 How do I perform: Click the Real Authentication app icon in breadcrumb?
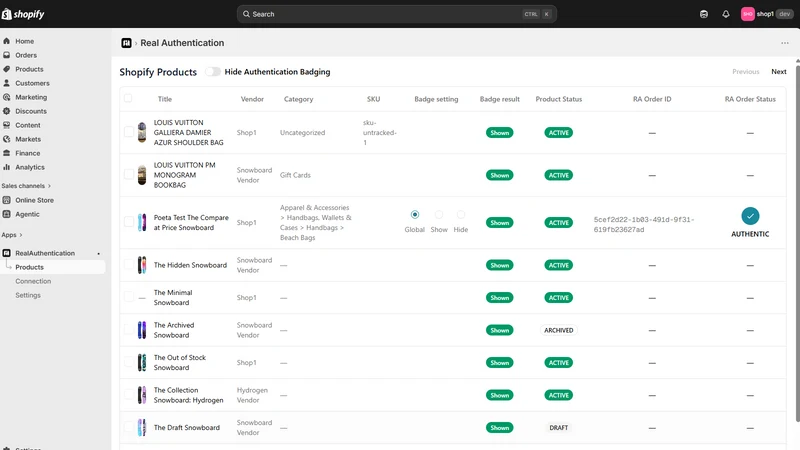126,43
